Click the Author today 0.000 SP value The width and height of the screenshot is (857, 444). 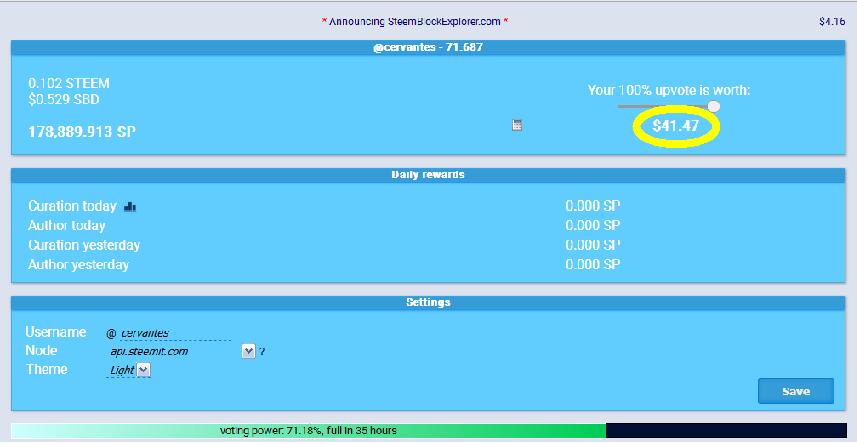tap(593, 225)
